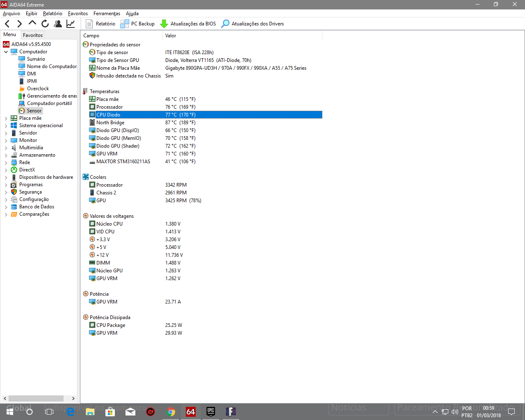Open the graph chart toolbar icon

(x=71, y=24)
